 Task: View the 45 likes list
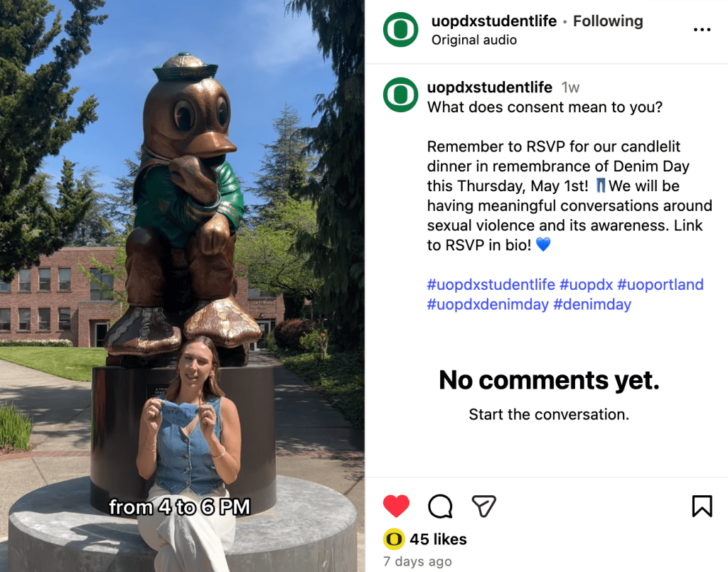coord(438,539)
